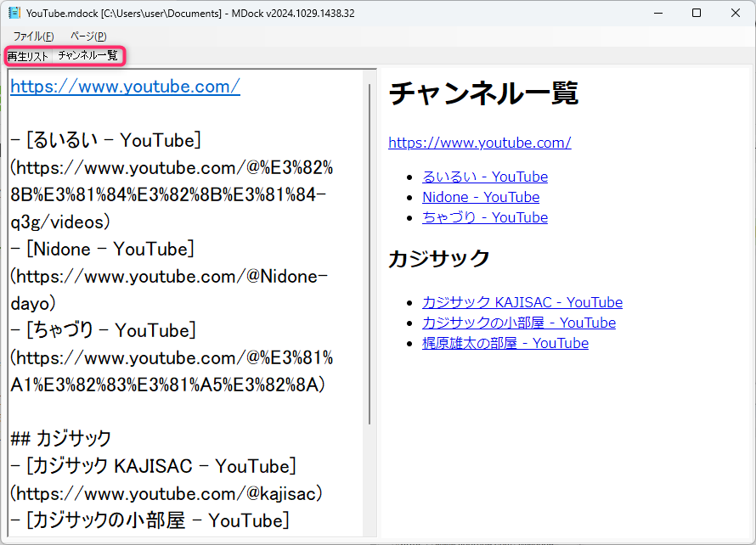Place cursor on '(https://www.youtube.com/@kajisac)' line
Image resolution: width=756 pixels, height=545 pixels.
tap(166, 493)
